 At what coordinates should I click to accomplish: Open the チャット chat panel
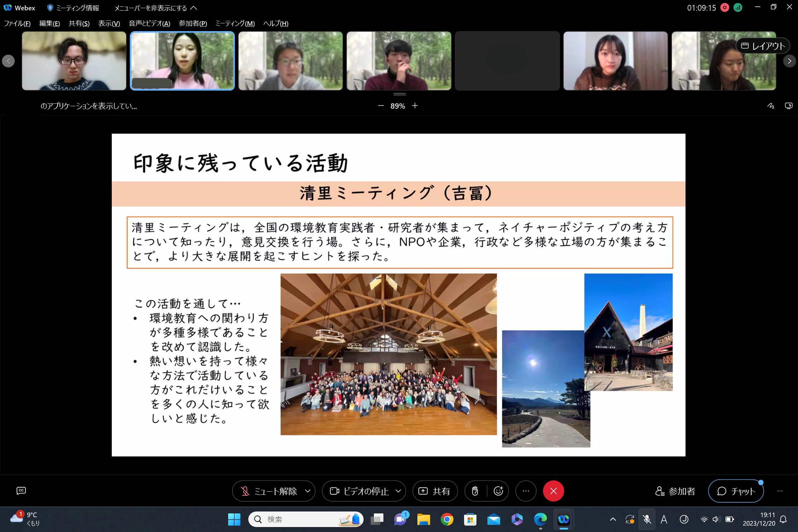(x=736, y=491)
